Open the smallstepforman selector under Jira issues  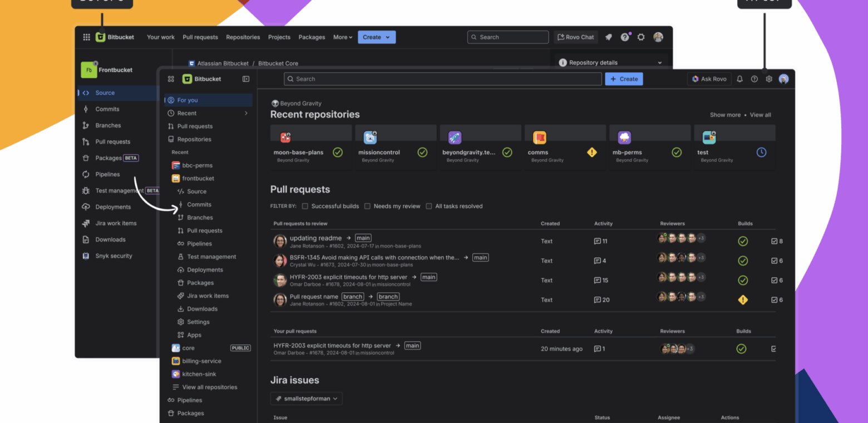coord(306,399)
